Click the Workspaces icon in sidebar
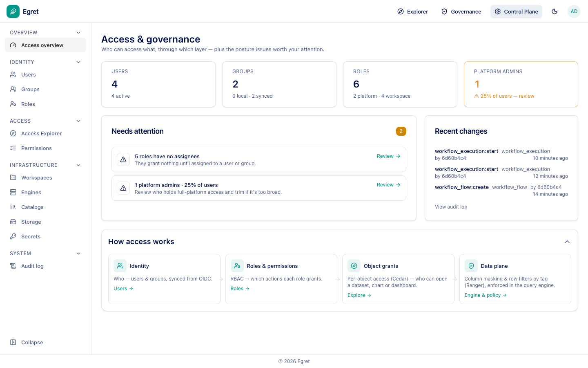588x368 pixels. click(13, 177)
